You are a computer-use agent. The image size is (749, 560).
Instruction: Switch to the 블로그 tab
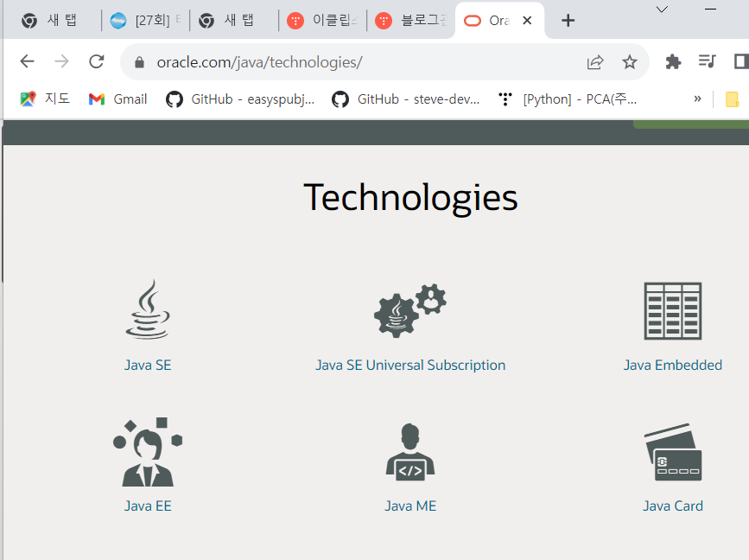(411, 21)
